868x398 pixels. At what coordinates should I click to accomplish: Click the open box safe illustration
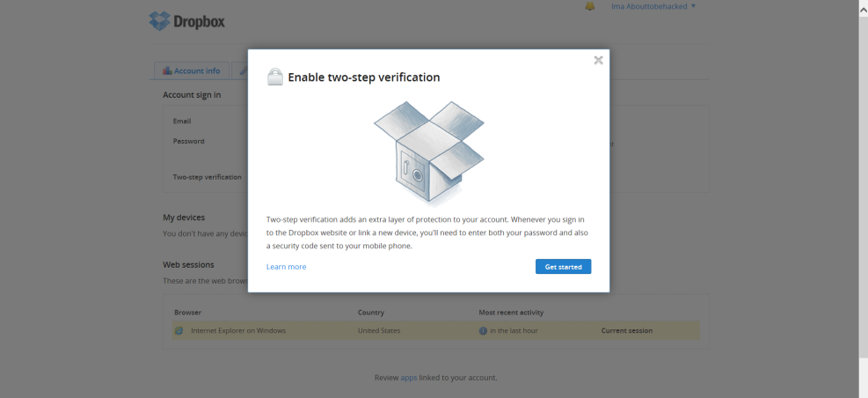(429, 153)
